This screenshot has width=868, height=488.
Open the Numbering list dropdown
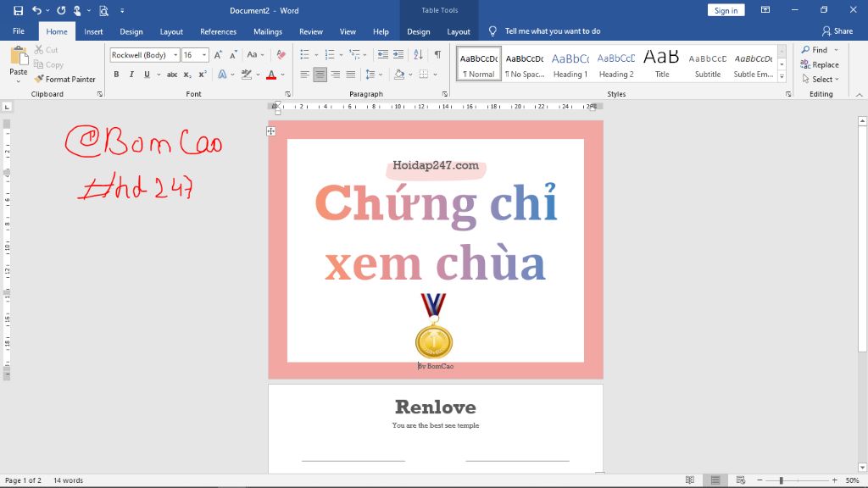coord(341,55)
